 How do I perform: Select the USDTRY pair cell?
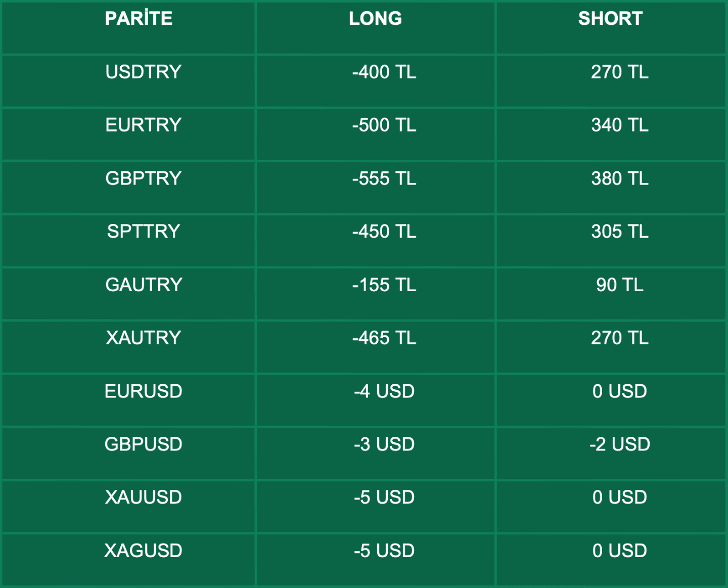(143, 72)
